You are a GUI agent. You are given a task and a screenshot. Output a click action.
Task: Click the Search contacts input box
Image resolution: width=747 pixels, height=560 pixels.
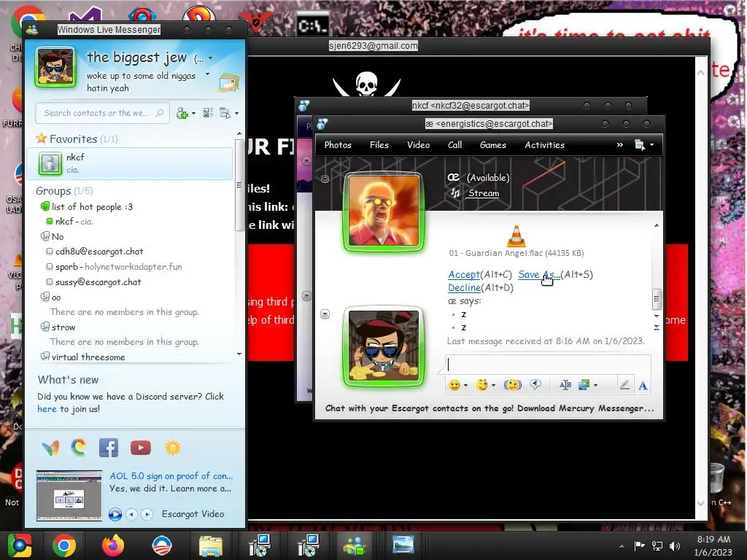97,113
